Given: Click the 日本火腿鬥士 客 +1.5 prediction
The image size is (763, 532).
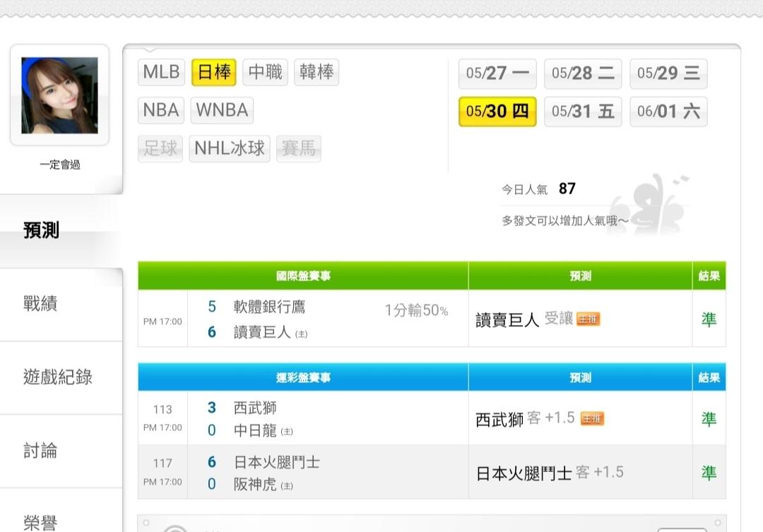Looking at the screenshot, I should 550,473.
